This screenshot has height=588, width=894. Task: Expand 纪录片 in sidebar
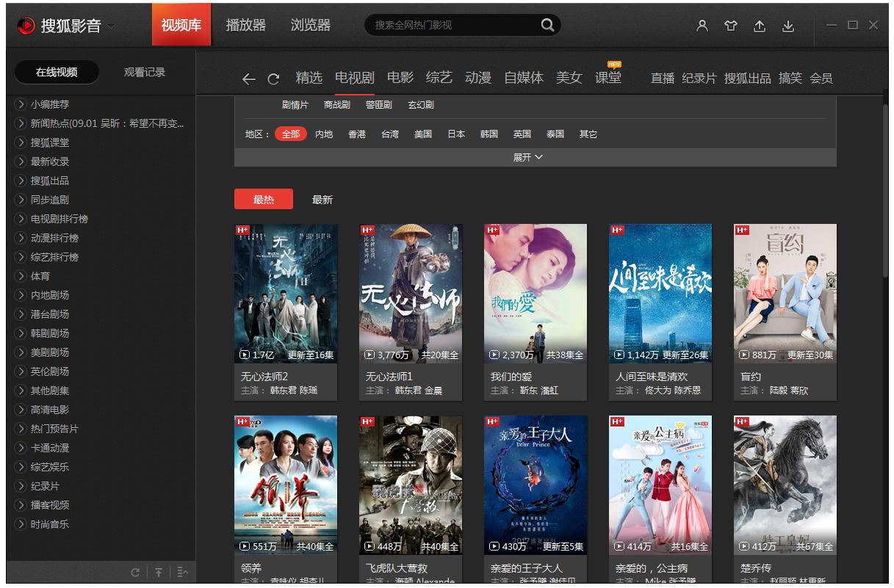(45, 486)
